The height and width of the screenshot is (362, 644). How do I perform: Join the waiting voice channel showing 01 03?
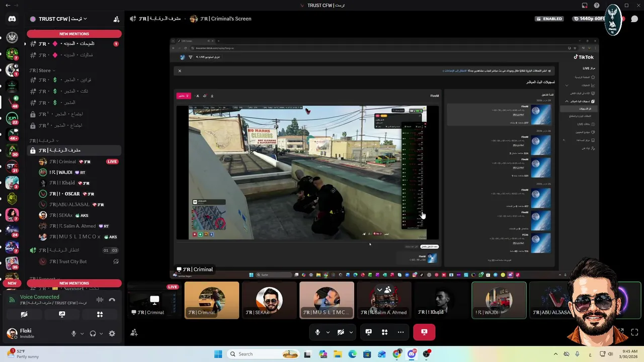74,250
